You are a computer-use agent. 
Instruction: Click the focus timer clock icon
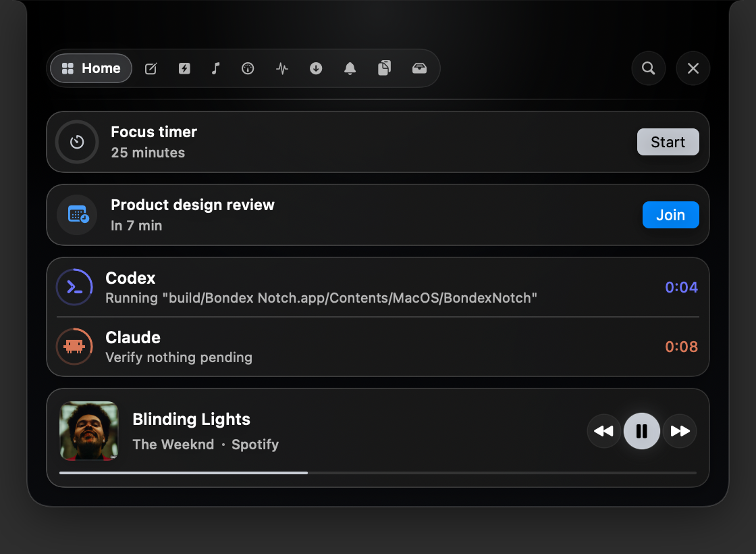click(77, 142)
